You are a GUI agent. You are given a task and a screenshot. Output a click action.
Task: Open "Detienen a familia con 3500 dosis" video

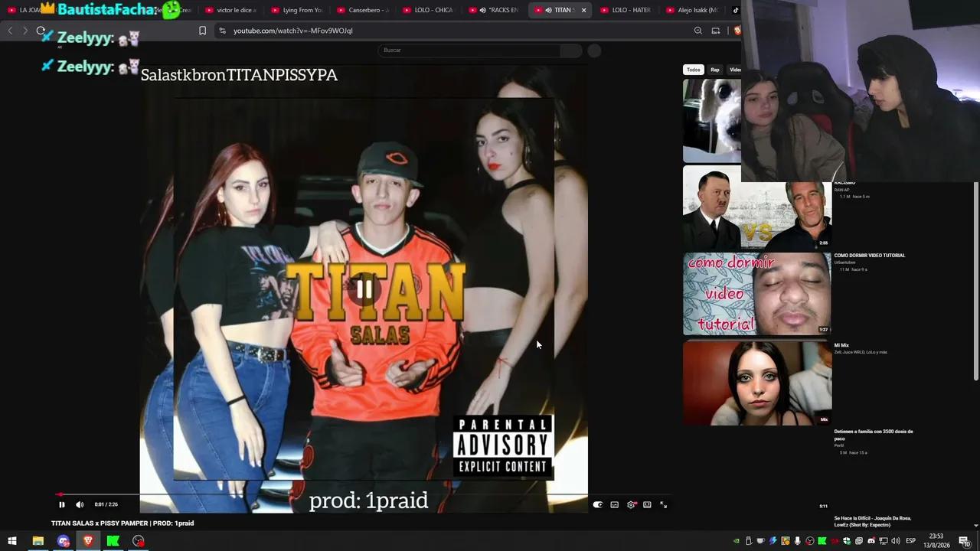coord(874,435)
